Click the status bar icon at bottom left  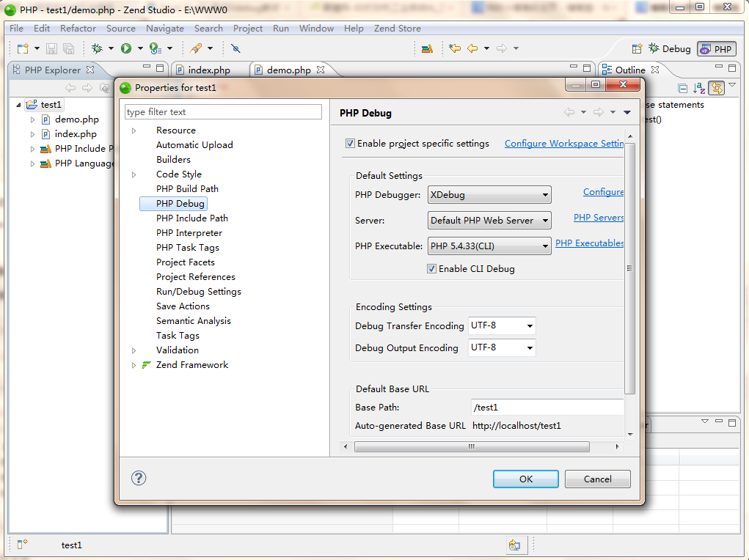(23, 545)
